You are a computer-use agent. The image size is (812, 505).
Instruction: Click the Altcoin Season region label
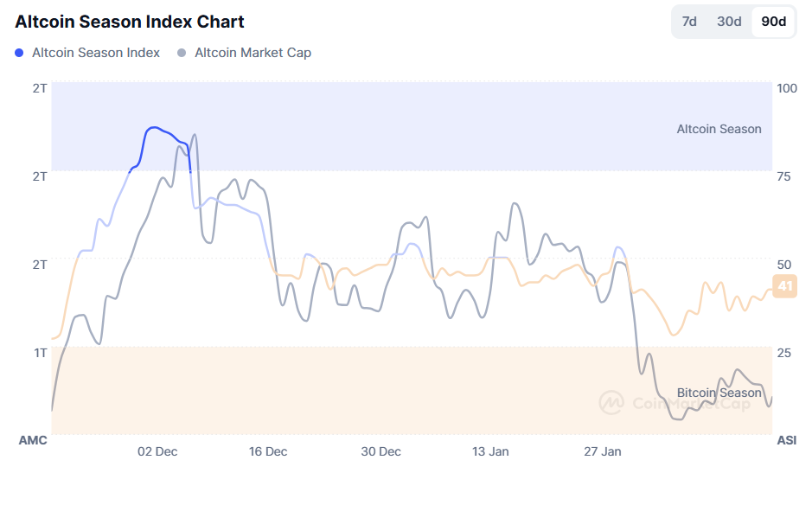[719, 128]
